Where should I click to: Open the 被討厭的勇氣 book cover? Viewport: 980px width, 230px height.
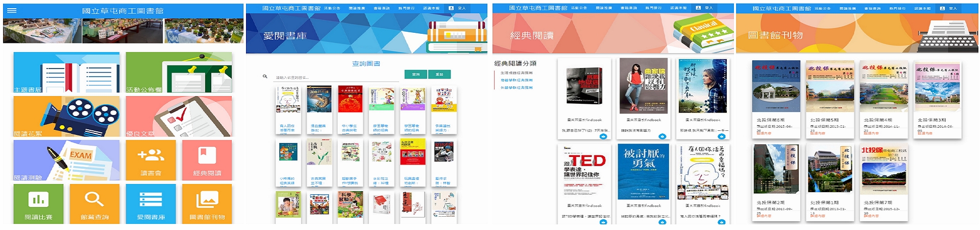click(x=643, y=172)
